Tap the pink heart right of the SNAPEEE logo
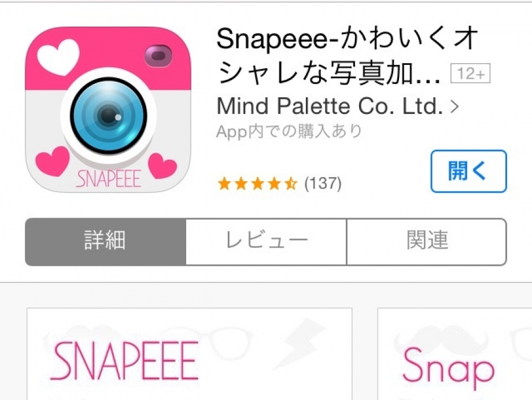This screenshot has height=400, width=532. point(162,166)
